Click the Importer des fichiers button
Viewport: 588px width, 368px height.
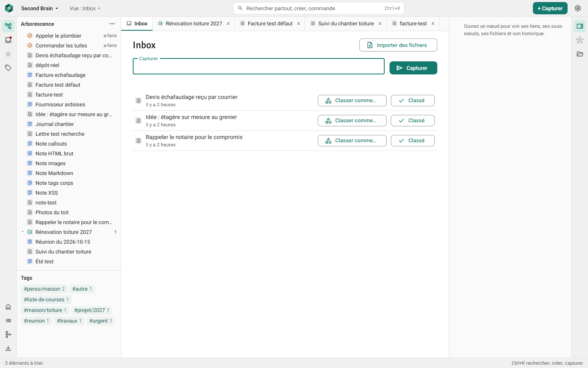(x=398, y=45)
